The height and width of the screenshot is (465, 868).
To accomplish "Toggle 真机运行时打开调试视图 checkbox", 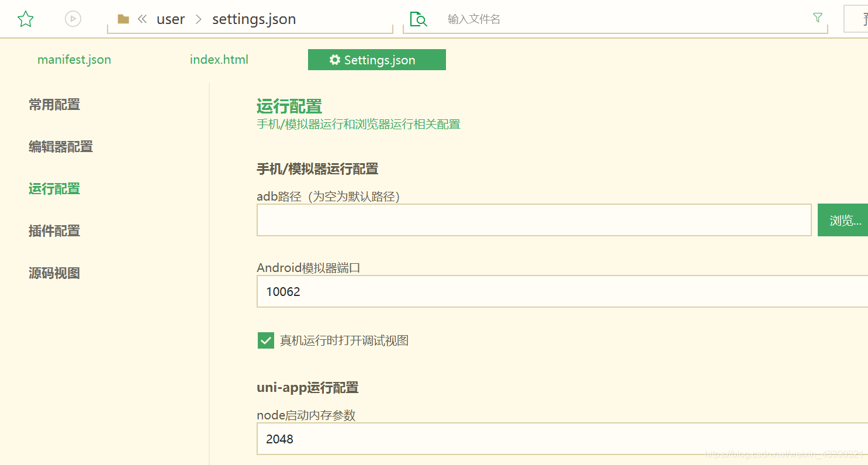I will tap(266, 340).
